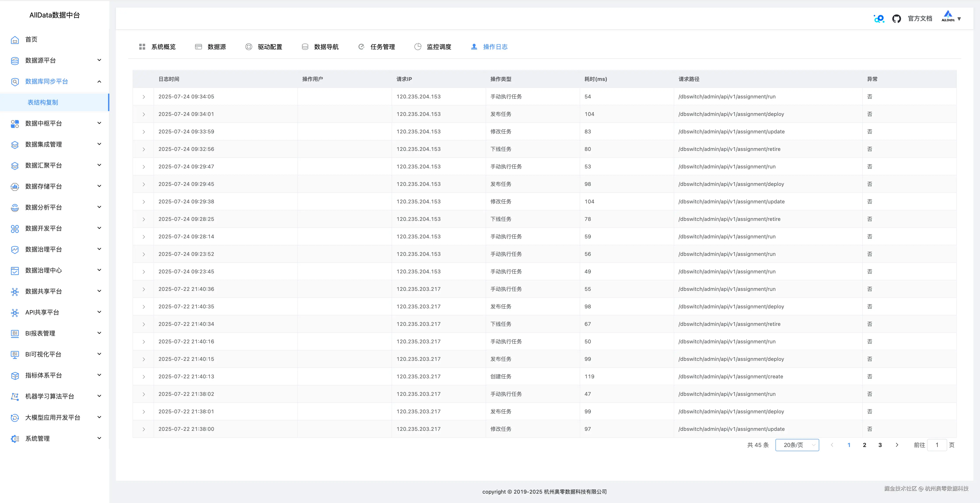The height and width of the screenshot is (503, 980).
Task: Click the 前往 page number input field
Action: 937,445
